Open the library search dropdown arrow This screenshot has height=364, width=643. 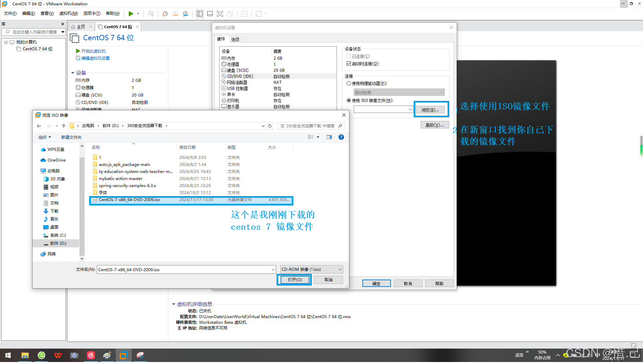(x=63, y=32)
